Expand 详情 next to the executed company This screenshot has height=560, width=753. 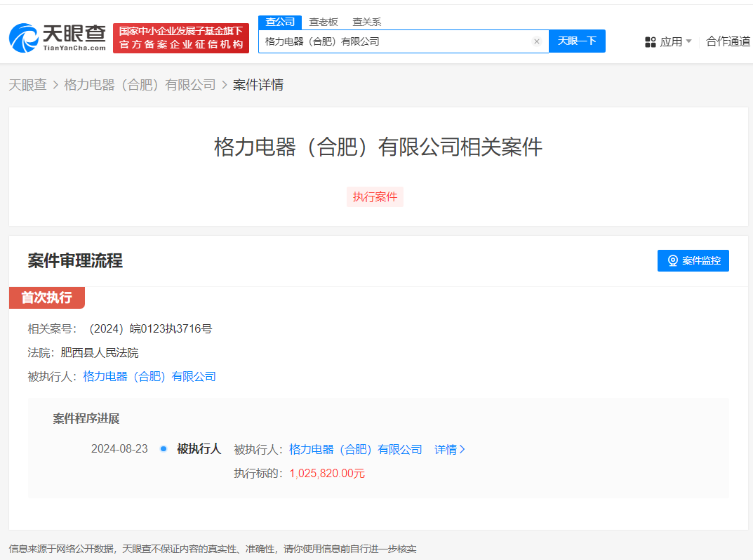coord(446,449)
